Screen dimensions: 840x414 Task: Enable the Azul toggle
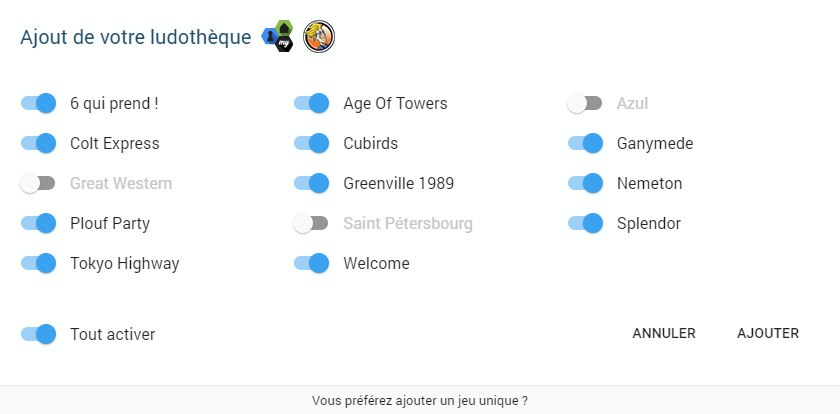[x=585, y=103]
